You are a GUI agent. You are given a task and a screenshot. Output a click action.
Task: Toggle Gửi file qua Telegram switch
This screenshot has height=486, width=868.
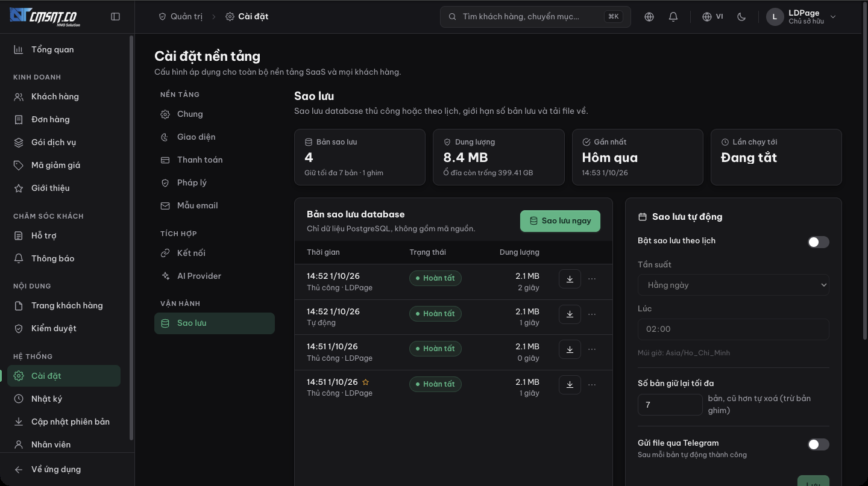coord(819,444)
